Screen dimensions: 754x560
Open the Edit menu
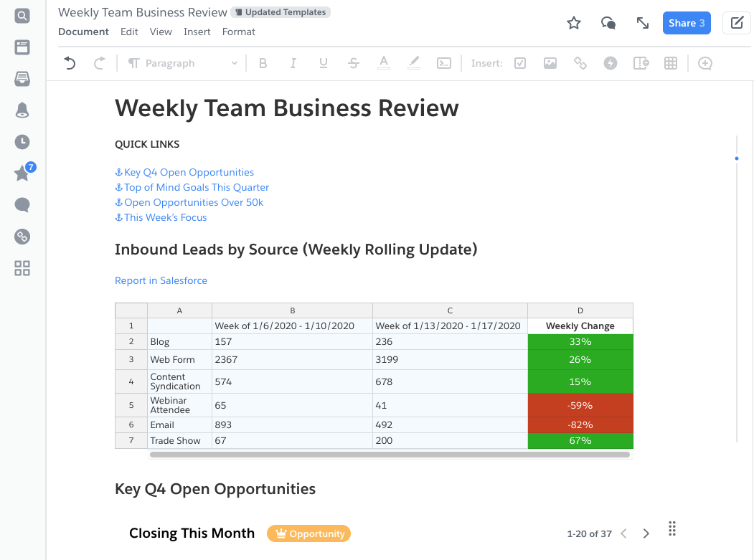tap(129, 32)
